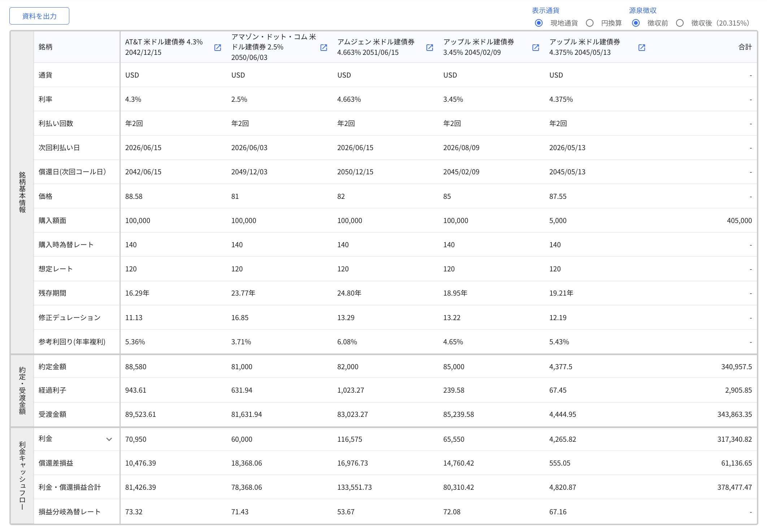Select 現地通貨 display currency radio

pos(538,23)
